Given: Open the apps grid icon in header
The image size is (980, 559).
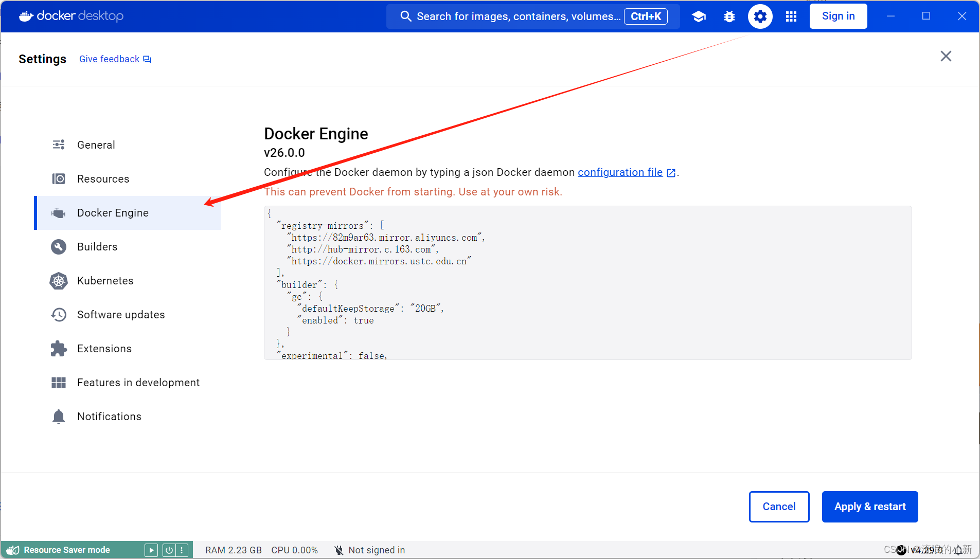Looking at the screenshot, I should tap(791, 16).
